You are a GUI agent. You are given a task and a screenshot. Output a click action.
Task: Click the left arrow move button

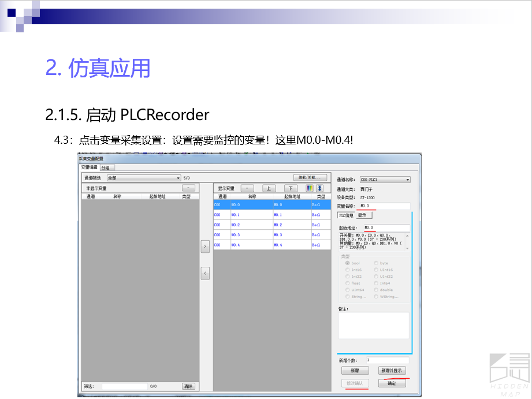pos(205,274)
